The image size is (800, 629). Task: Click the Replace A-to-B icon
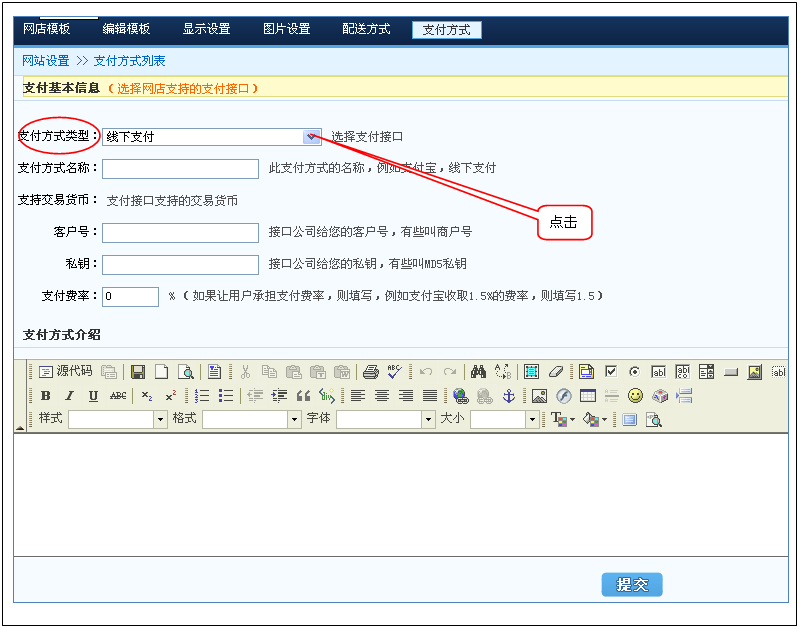(503, 372)
